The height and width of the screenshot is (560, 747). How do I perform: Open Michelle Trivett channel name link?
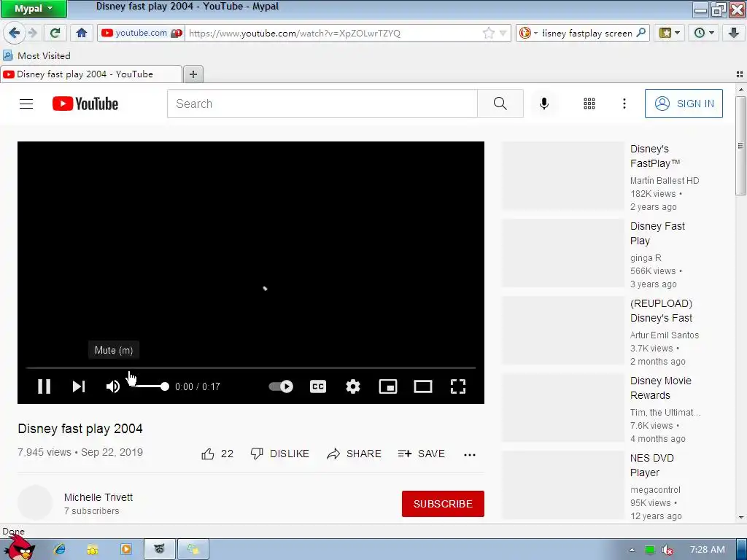coord(98,497)
